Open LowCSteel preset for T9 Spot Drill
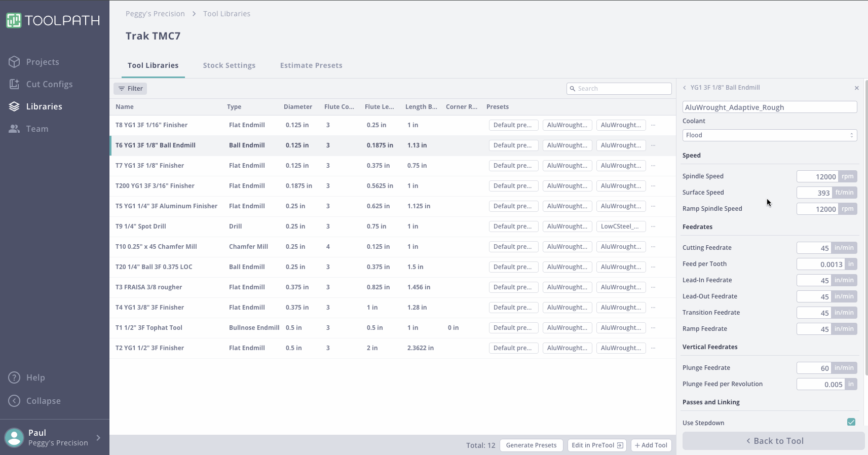 [621, 226]
